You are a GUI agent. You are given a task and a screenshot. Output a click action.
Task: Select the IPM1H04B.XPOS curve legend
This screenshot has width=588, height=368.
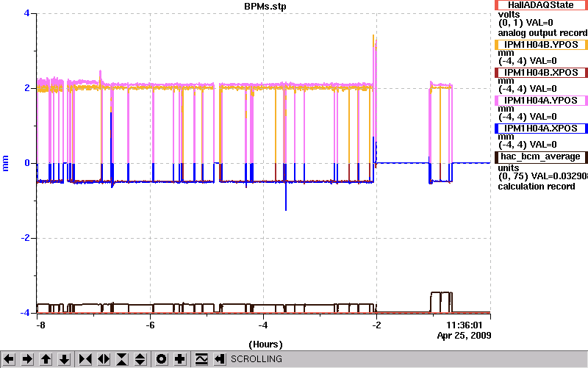pos(541,72)
